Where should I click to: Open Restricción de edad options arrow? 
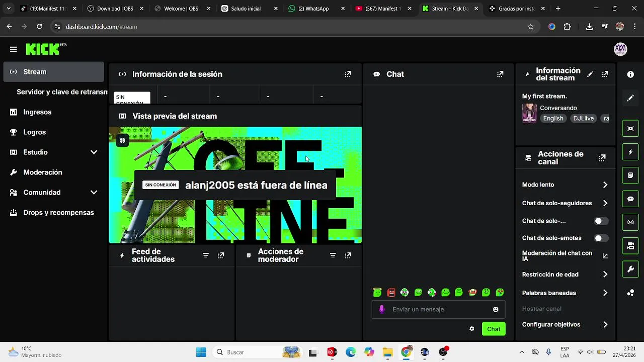point(605,275)
